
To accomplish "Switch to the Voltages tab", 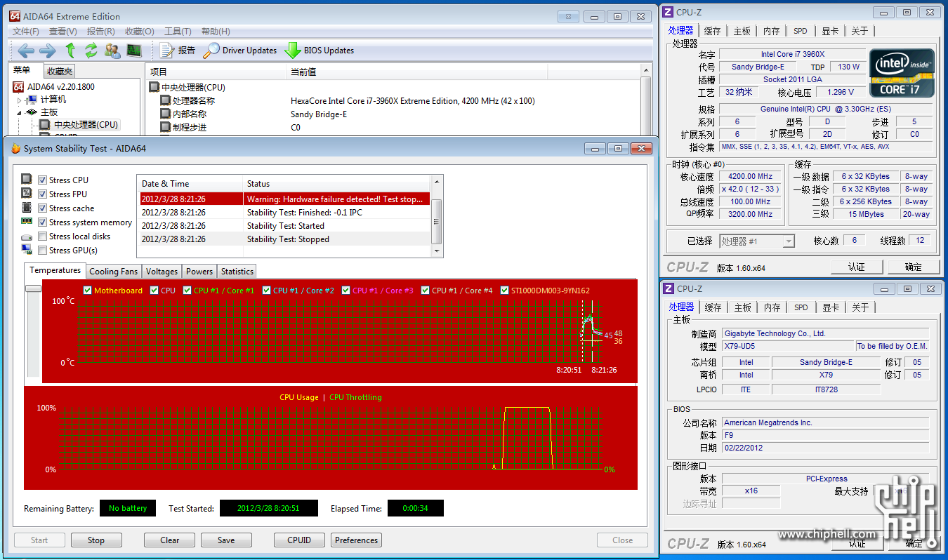I will click(162, 272).
